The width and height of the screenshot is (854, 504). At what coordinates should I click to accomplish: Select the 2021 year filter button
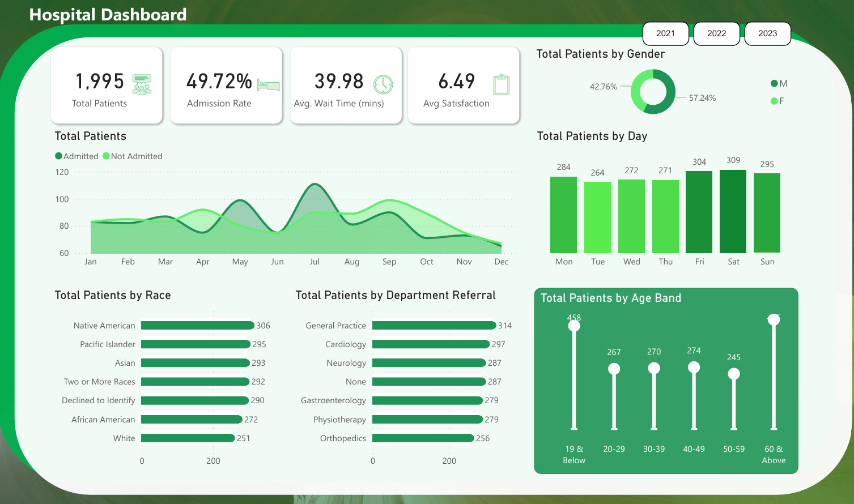(x=665, y=33)
